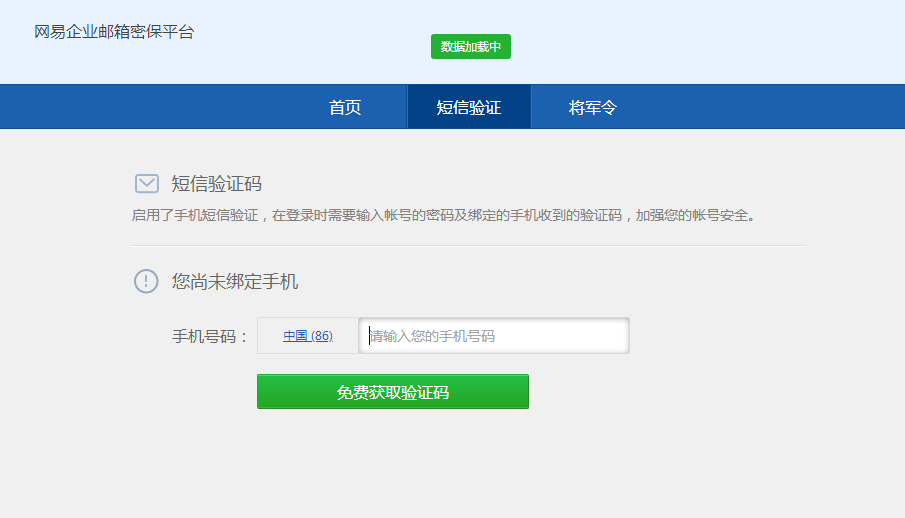Click the 网易企业邮箱密保平台 title
Screen dimensions: 905x518
click(114, 32)
